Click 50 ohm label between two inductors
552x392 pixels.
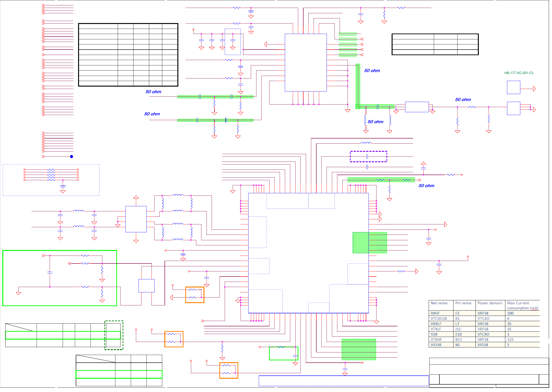pos(375,122)
